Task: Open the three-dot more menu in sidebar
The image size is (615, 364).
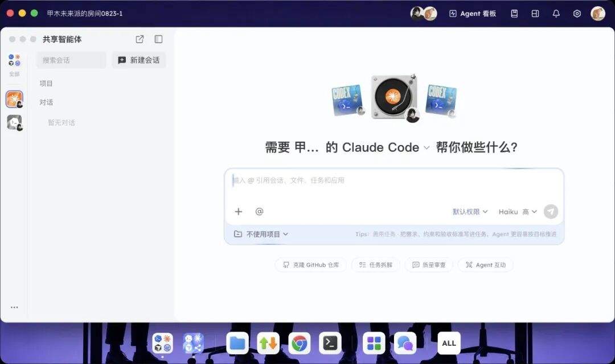Action: [x=14, y=308]
